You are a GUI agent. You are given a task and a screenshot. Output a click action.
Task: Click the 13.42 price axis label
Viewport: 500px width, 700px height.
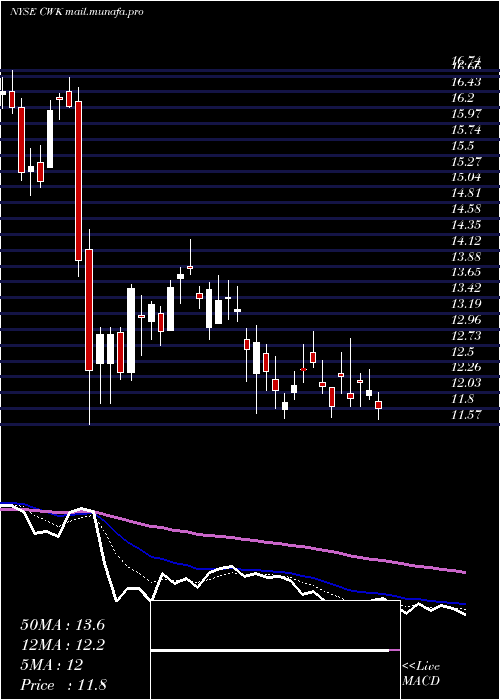coord(466,288)
